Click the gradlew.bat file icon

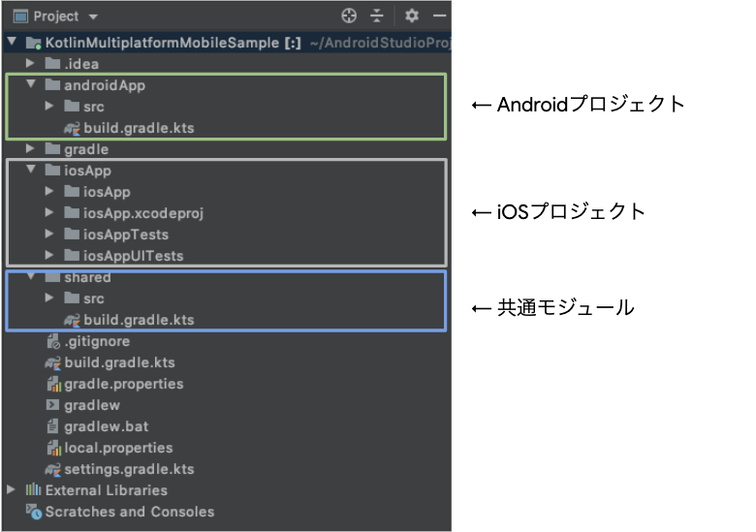[52, 426]
